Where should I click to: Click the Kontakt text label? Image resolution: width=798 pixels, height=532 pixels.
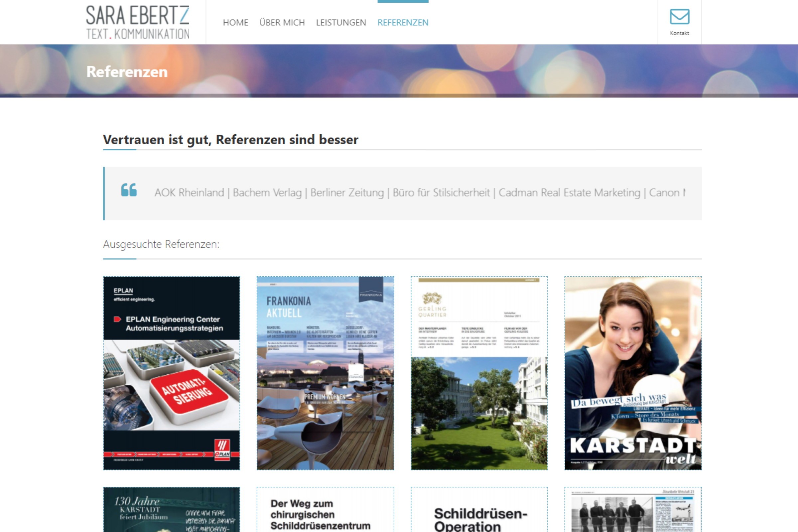pos(679,33)
